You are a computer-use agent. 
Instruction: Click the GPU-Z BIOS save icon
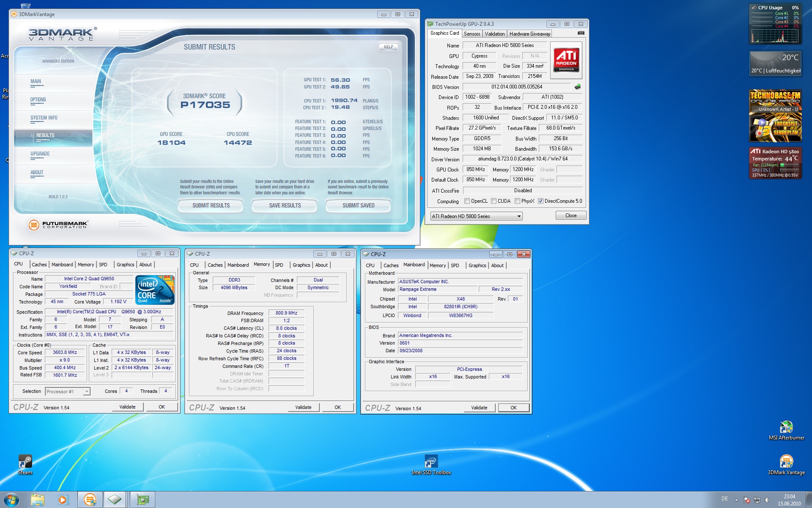tap(578, 87)
